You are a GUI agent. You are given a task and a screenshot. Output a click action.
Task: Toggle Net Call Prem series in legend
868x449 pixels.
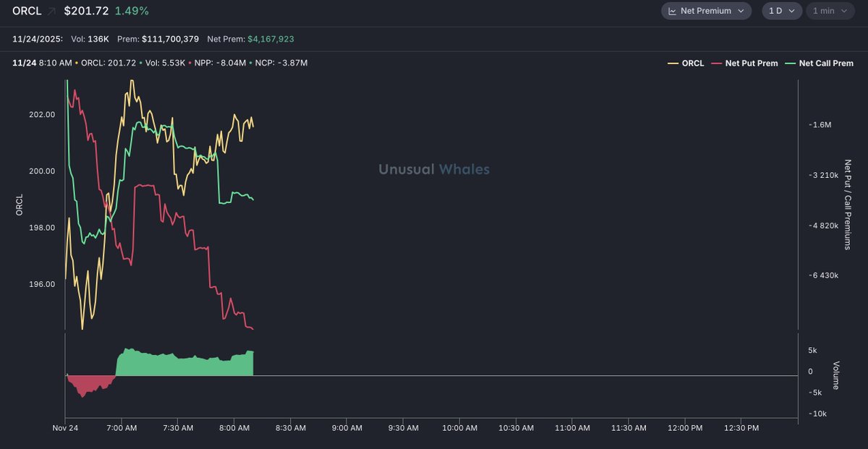(825, 64)
